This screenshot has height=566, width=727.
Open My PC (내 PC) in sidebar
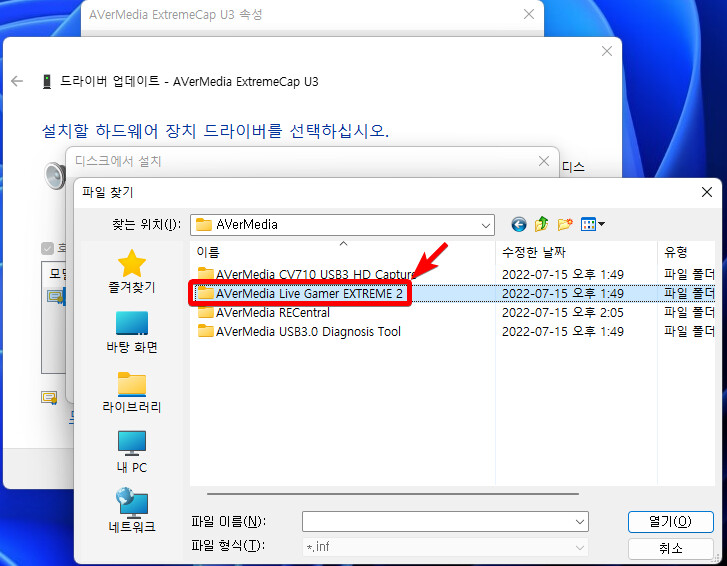[x=132, y=452]
